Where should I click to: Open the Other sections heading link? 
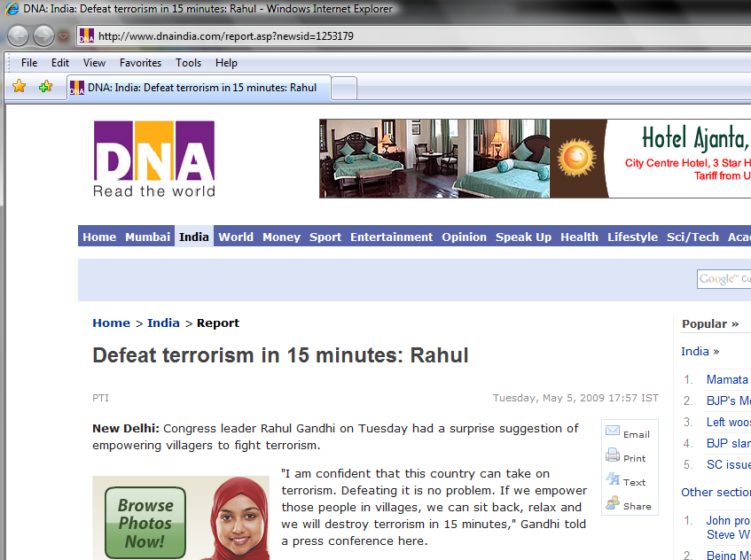point(716,492)
